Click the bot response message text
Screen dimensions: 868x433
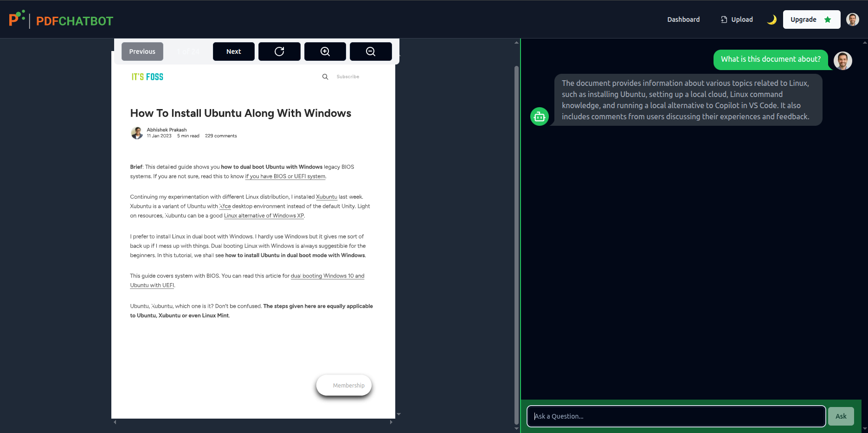pyautogui.click(x=686, y=100)
